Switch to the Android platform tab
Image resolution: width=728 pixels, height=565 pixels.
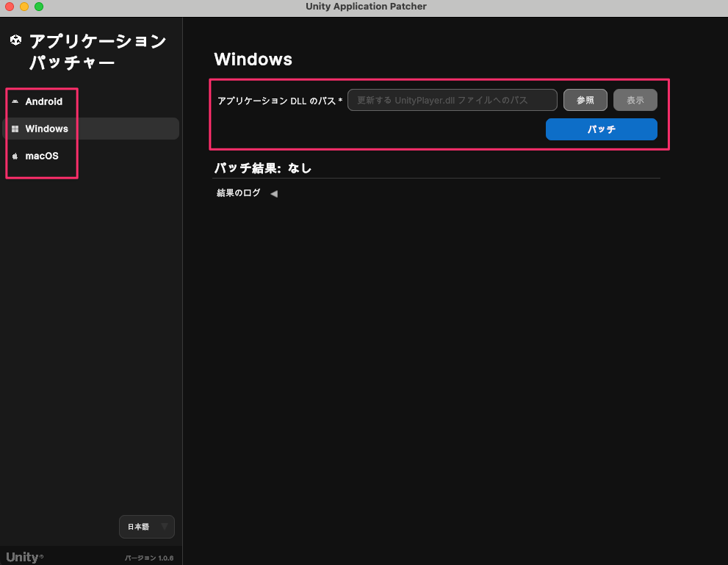coord(43,101)
